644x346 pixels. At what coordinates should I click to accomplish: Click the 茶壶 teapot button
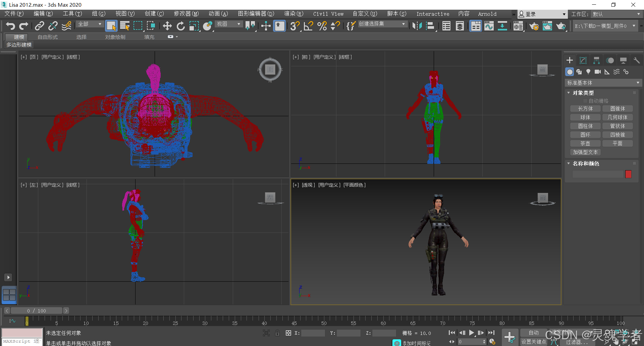point(585,143)
